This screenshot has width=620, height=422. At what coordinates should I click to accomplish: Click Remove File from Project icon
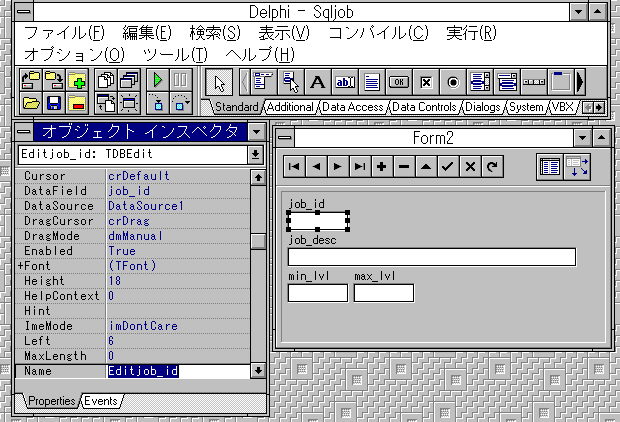pos(77,103)
